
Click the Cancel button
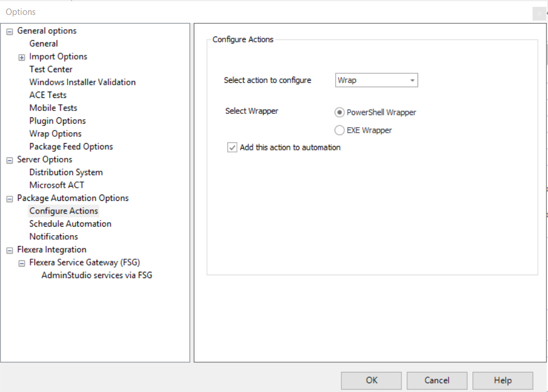[436, 381]
